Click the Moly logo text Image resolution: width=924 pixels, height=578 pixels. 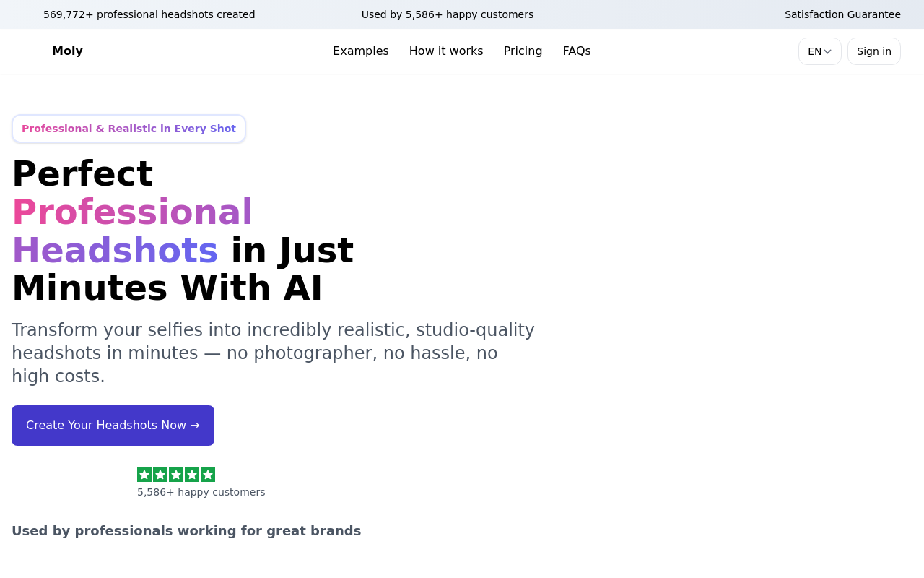[67, 51]
